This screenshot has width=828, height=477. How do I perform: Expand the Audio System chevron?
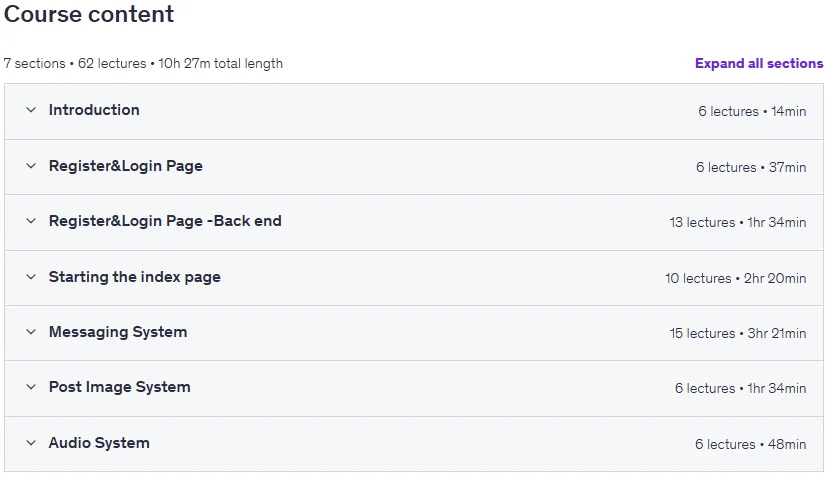(x=31, y=443)
